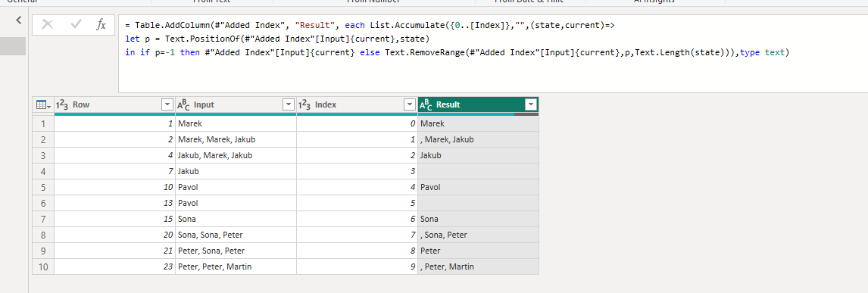
Task: Confirm formula with the checkmark icon
Action: (x=76, y=25)
